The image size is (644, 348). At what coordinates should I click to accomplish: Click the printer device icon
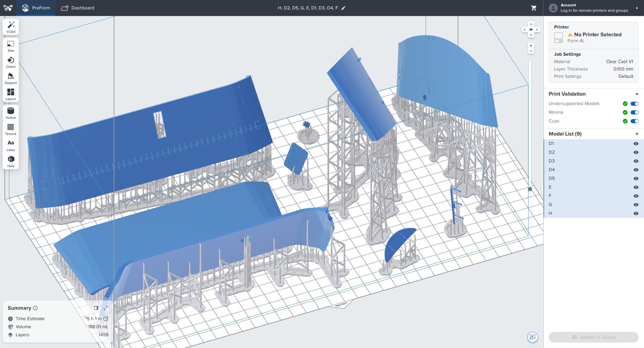pos(558,38)
